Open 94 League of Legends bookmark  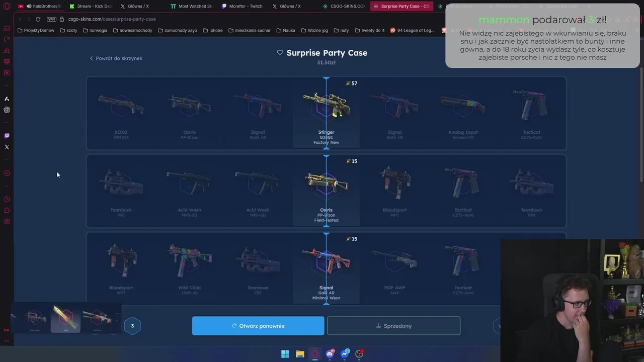tap(412, 30)
